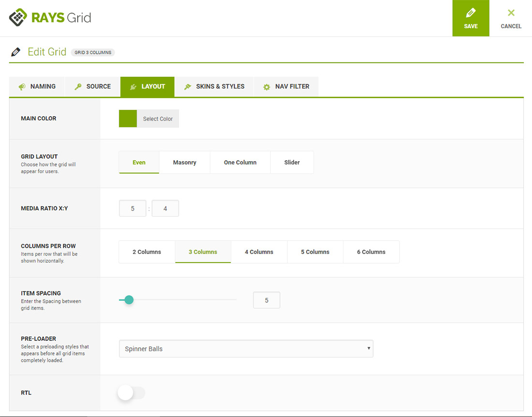This screenshot has width=532, height=417.
Task: Open the Source tab
Action: pyautogui.click(x=92, y=87)
